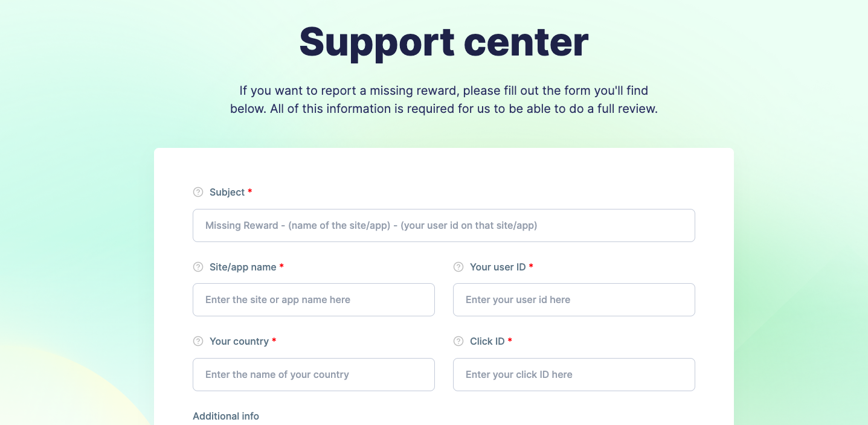
Task: Click the Your country label
Action: [239, 341]
